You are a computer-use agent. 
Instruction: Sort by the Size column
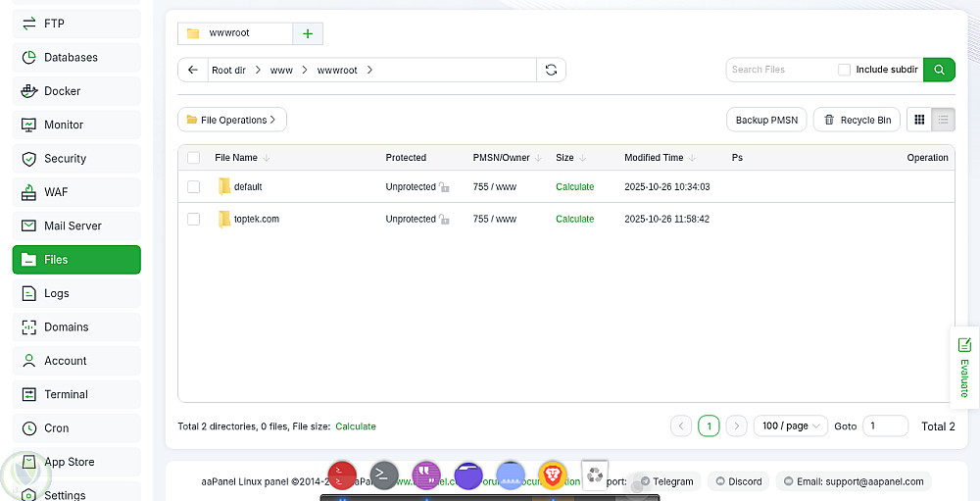(571, 158)
